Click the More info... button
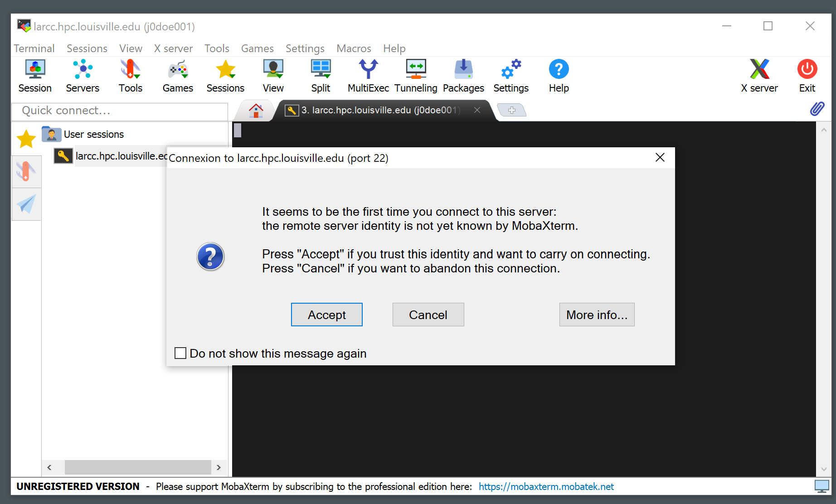 click(x=597, y=315)
